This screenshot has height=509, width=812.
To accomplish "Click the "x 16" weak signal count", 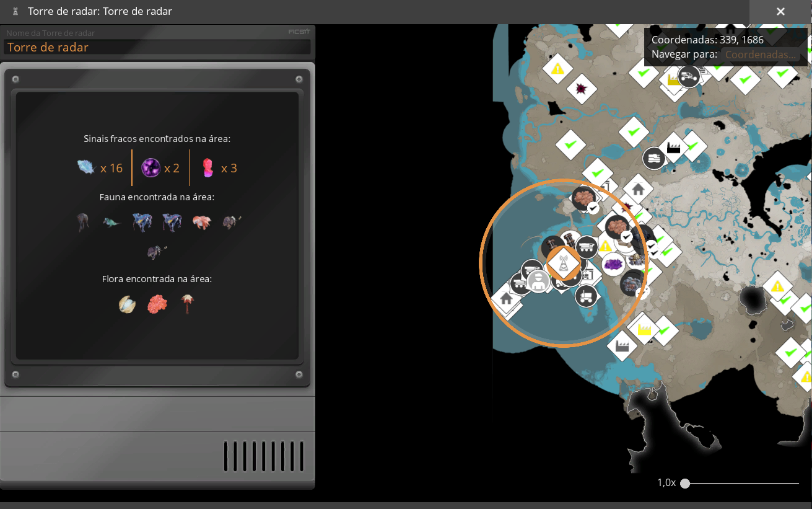I will point(111,168).
